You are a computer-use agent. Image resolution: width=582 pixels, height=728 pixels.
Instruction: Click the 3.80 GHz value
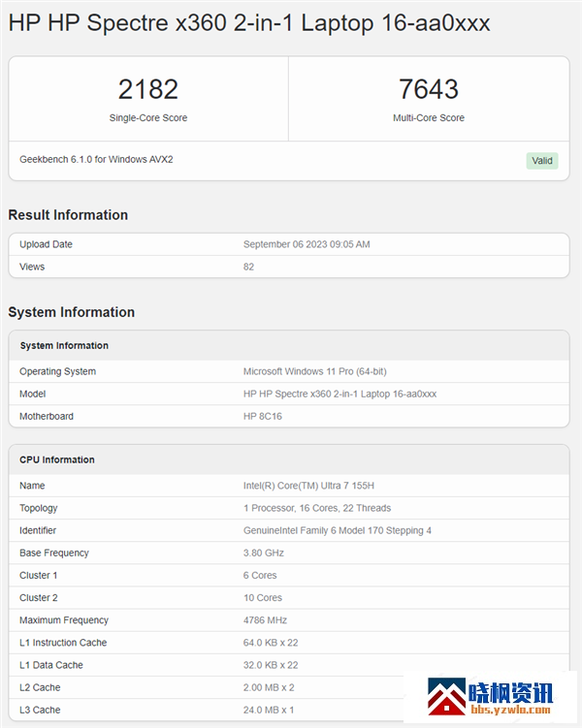[264, 553]
